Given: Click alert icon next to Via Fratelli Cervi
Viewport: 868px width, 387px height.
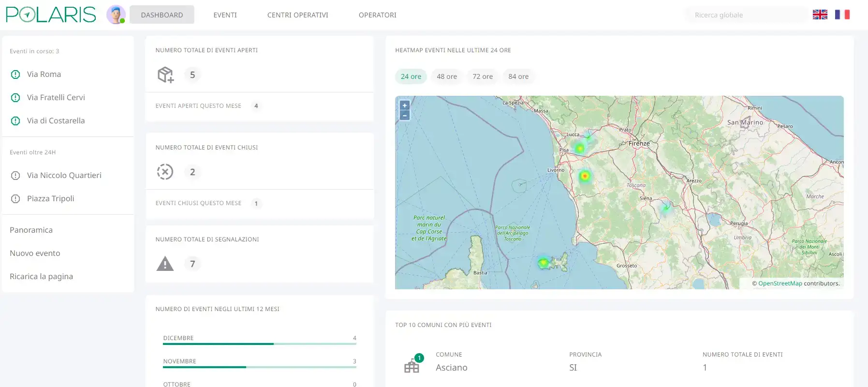Looking at the screenshot, I should (15, 98).
